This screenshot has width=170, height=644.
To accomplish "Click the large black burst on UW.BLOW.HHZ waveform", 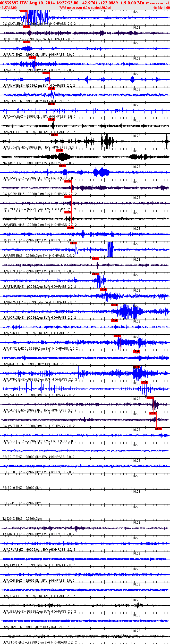I will tap(108, 141).
